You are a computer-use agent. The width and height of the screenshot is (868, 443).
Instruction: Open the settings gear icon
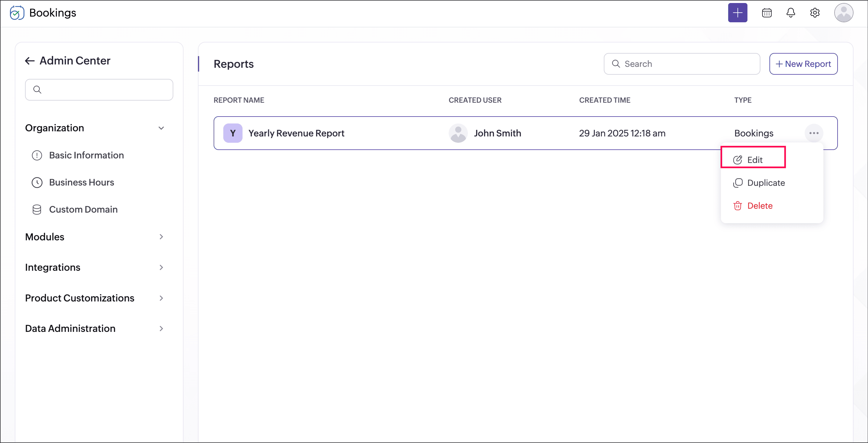pyautogui.click(x=815, y=13)
